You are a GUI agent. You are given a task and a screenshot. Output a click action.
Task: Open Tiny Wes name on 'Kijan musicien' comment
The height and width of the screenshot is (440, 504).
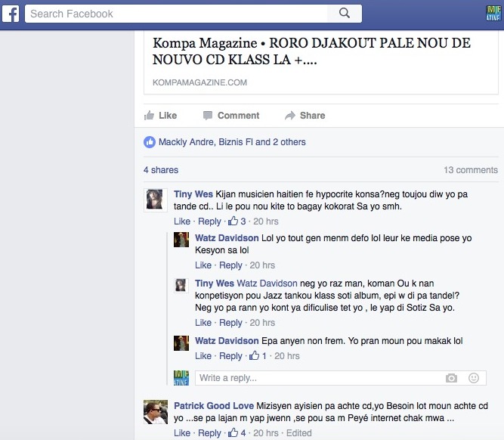click(x=193, y=194)
